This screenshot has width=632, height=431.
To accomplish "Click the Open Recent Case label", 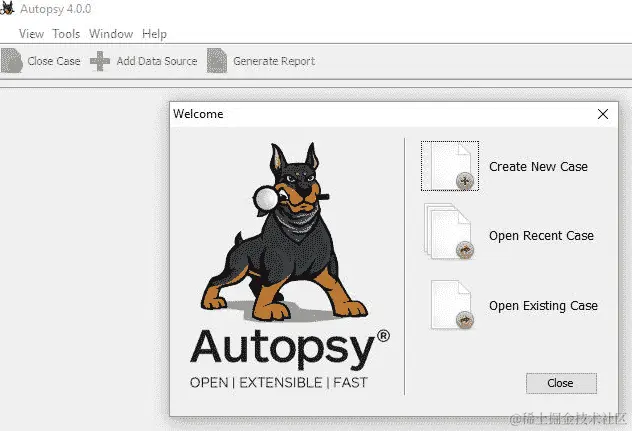I will (541, 235).
